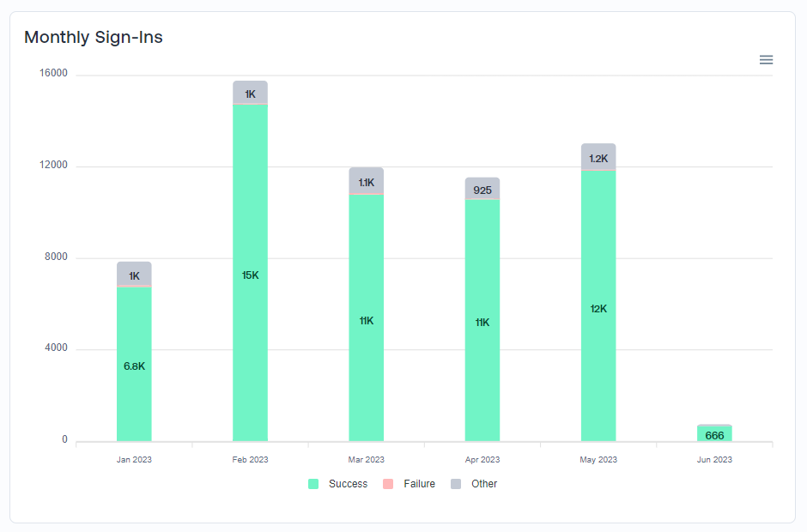Toggle the Other series via legend label
The width and height of the screenshot is (807, 532).
pos(484,484)
